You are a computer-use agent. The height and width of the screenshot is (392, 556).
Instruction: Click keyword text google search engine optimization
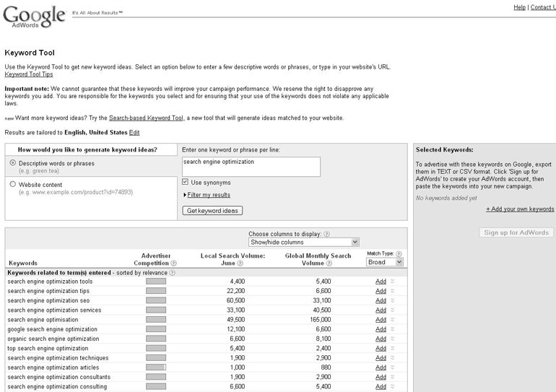click(52, 329)
